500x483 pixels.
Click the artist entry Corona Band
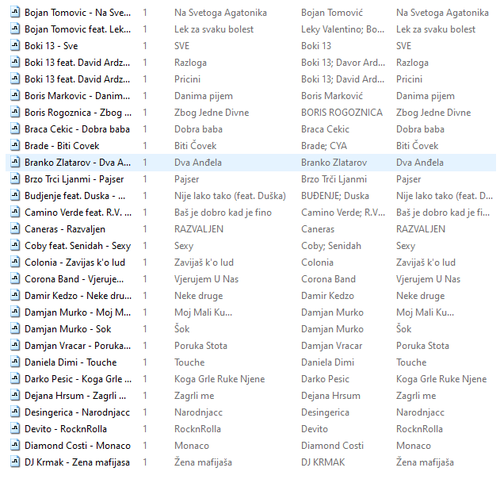tap(328, 279)
